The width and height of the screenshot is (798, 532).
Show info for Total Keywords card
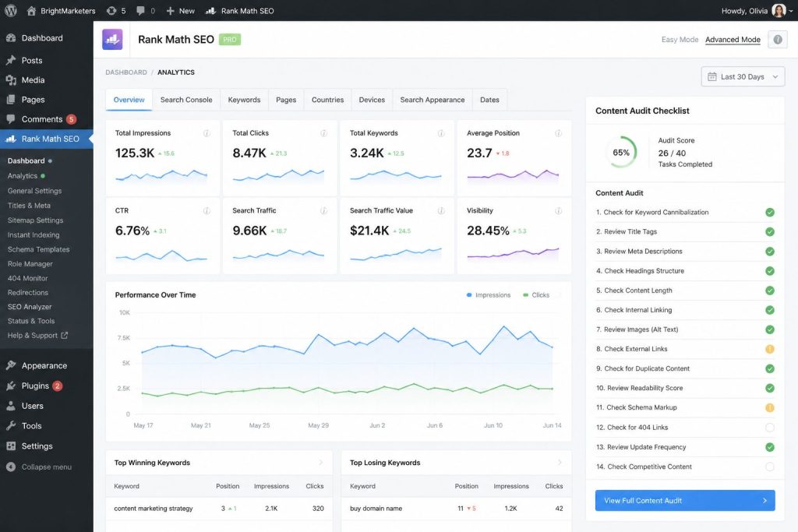point(441,133)
